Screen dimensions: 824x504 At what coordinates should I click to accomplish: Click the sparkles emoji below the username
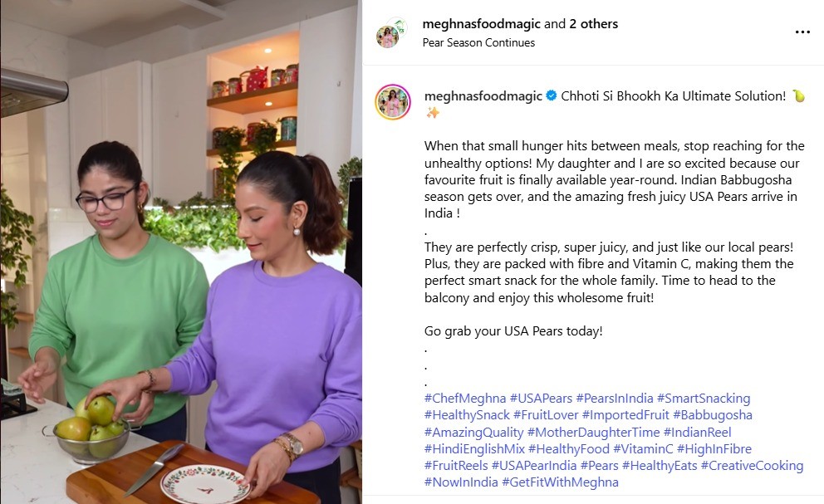pos(433,112)
